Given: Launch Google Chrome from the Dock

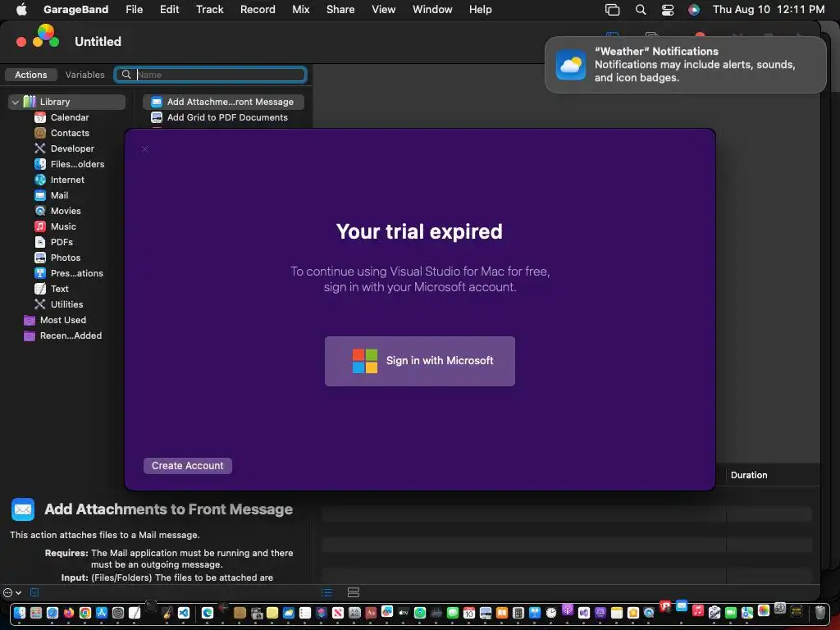Looking at the screenshot, I should (85, 613).
